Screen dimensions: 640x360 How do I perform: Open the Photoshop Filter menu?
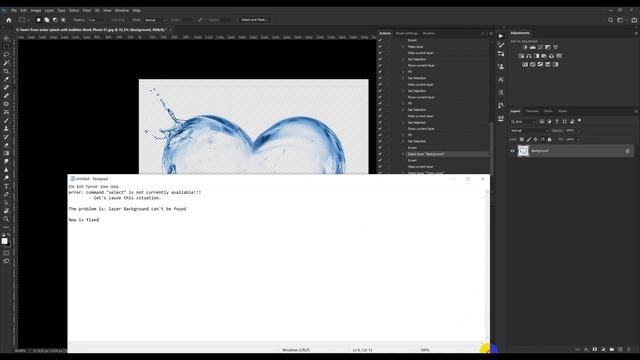point(87,10)
